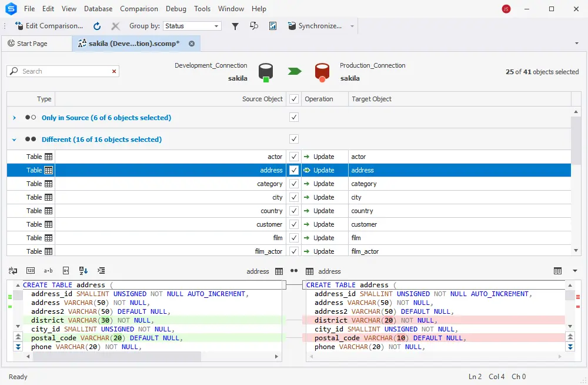Image resolution: width=588 pixels, height=385 pixels.
Task: Click the ignore whitespace a·b icon
Action: [x=48, y=270]
